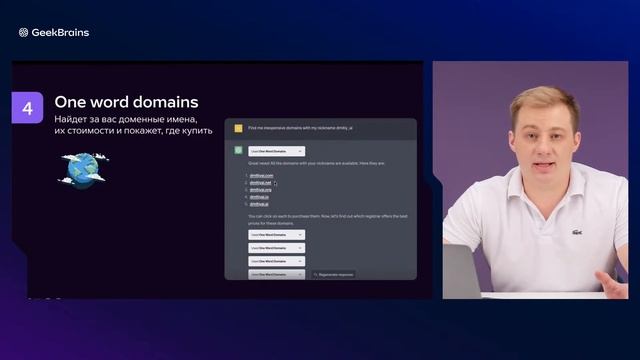Open the first domain link ending in .com
The image size is (640, 360).
[x=261, y=176]
